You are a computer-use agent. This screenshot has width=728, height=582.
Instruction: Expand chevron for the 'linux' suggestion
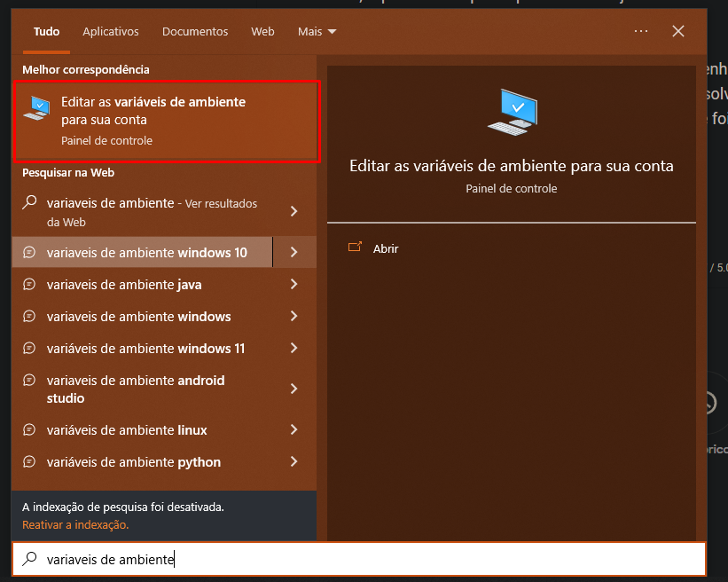(x=294, y=429)
